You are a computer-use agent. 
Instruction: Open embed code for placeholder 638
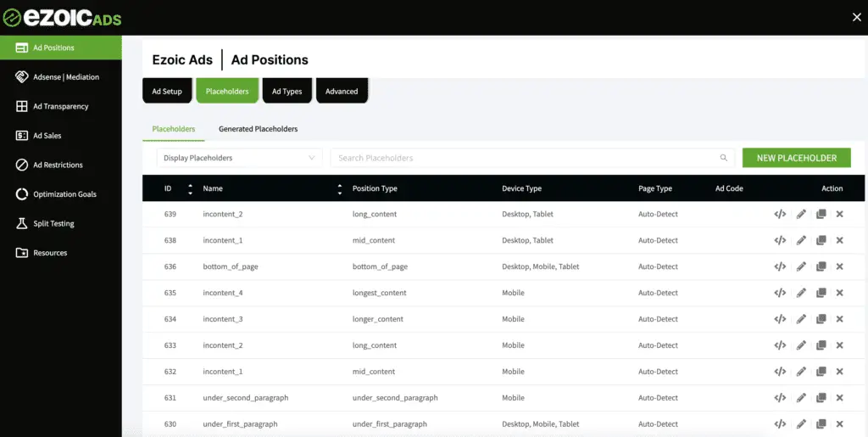[780, 240]
